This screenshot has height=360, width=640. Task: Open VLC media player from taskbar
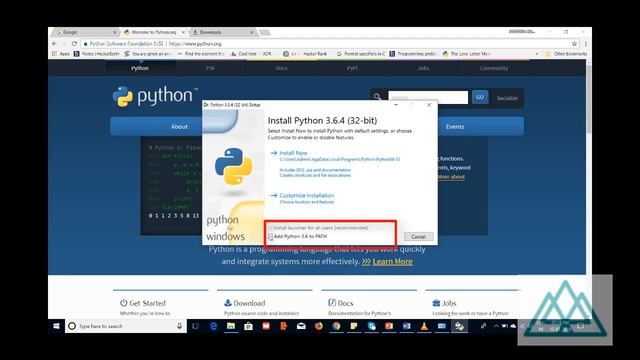click(424, 326)
